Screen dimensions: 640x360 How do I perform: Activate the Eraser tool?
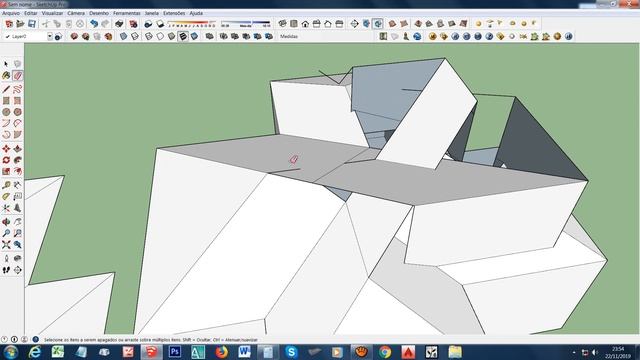coord(18,76)
